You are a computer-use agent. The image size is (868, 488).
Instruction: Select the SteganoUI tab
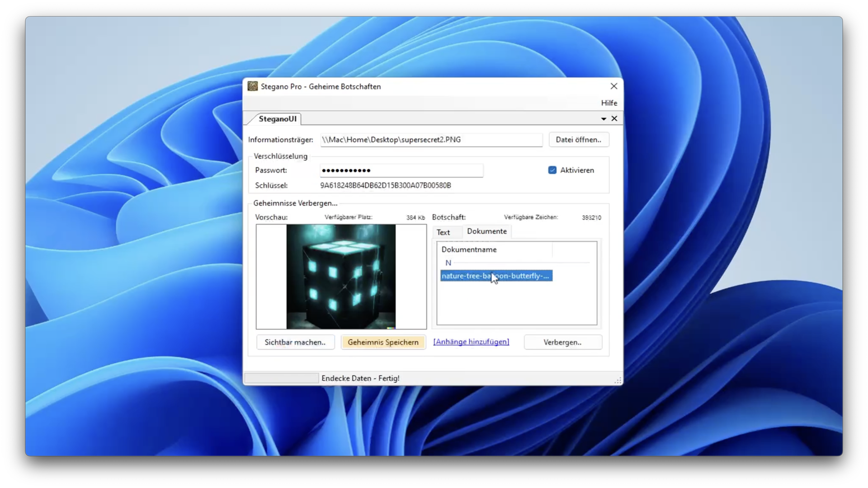click(x=277, y=119)
